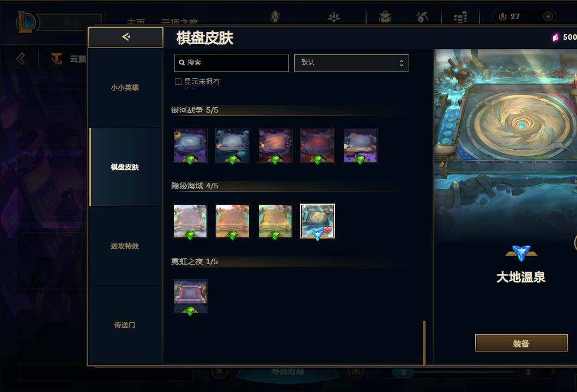
Task: Click the plus icon to add currency
Action: (x=548, y=16)
